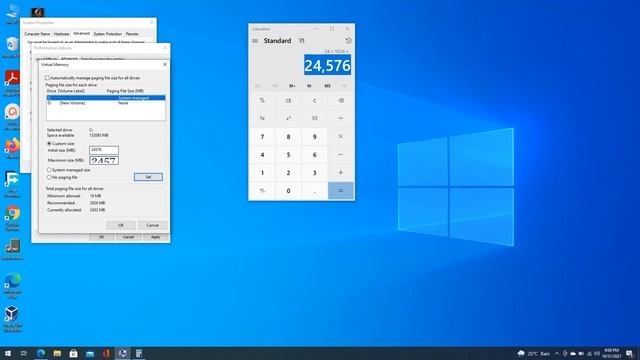Click the backspace key in Calculator
This screenshot has height=360, width=640.
click(x=340, y=100)
